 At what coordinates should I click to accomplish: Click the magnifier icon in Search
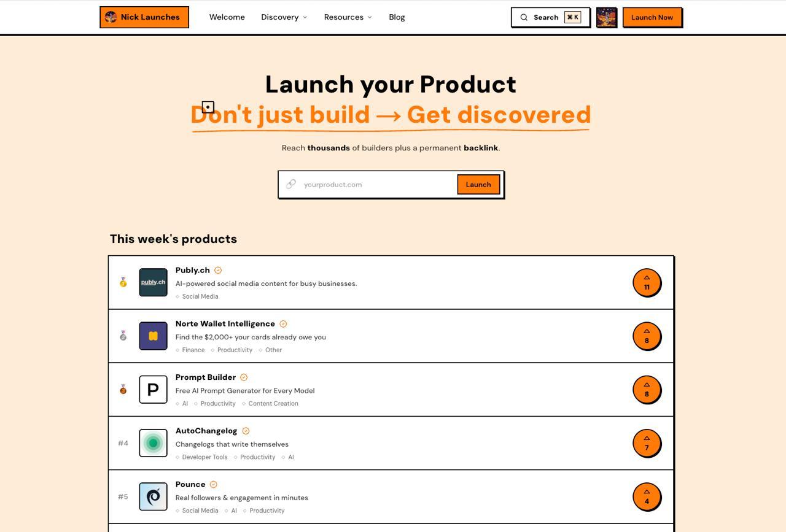tap(524, 17)
